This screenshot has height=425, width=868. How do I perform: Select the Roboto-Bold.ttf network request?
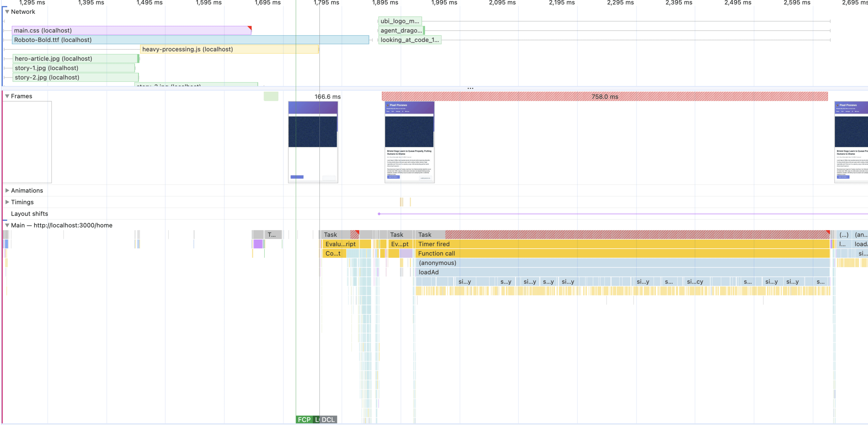pos(190,40)
